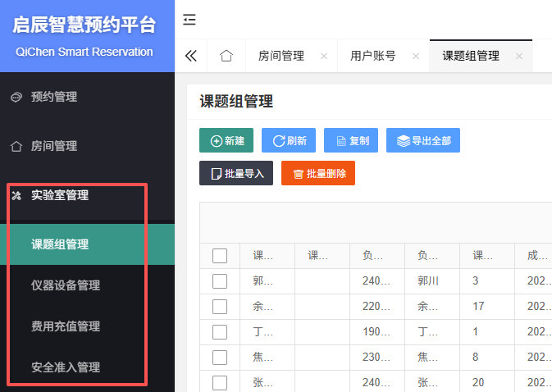The height and width of the screenshot is (392, 552).
Task: Switch to the 用户账号 tab
Action: pyautogui.click(x=373, y=57)
